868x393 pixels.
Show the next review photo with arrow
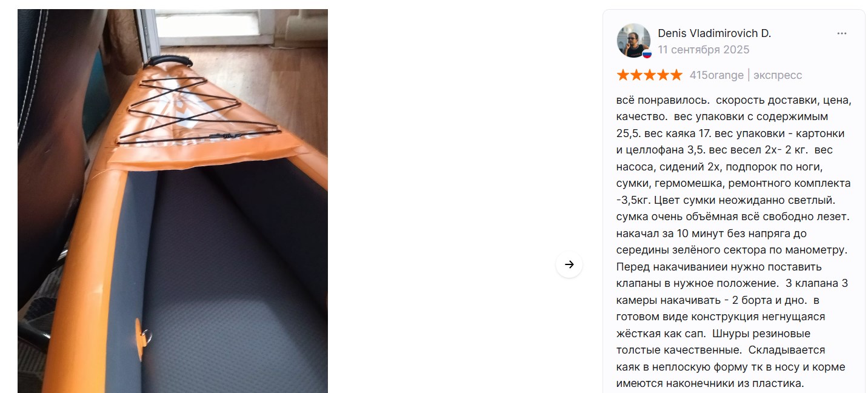[x=569, y=264]
